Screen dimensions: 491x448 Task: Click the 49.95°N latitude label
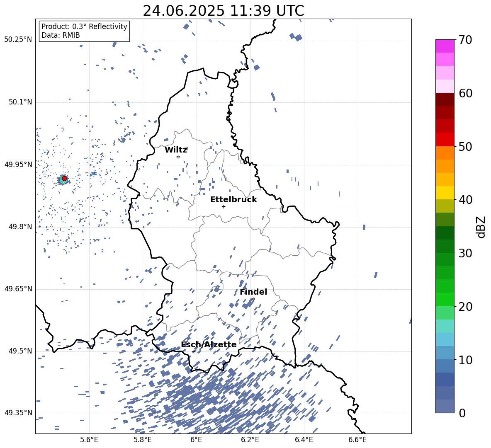(x=18, y=165)
